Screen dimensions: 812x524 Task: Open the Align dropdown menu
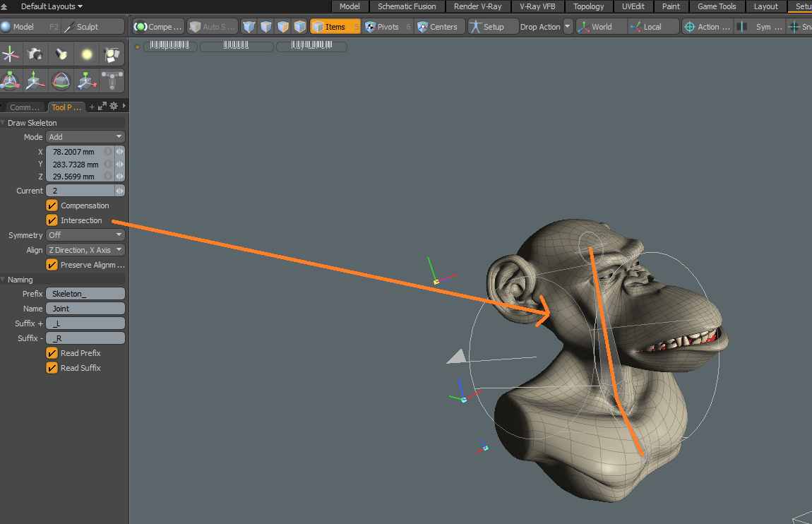pyautogui.click(x=85, y=250)
